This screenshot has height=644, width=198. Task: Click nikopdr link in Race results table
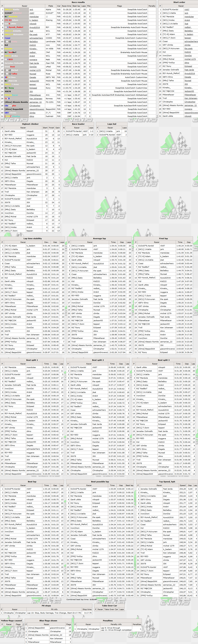click(x=33, y=24)
